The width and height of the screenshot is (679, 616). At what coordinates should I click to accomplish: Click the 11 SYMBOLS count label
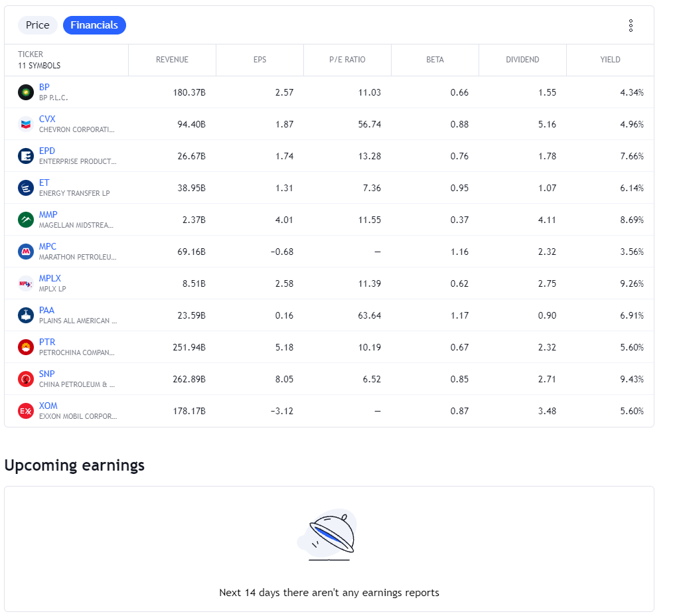pos(39,66)
